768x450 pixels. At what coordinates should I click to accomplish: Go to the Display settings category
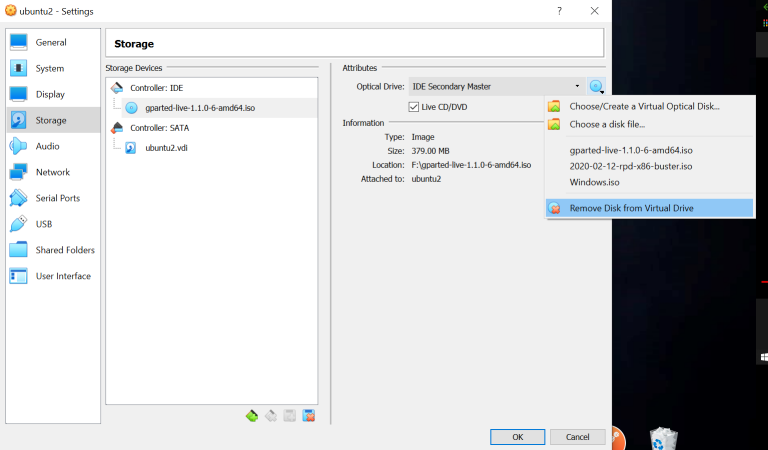(x=50, y=95)
